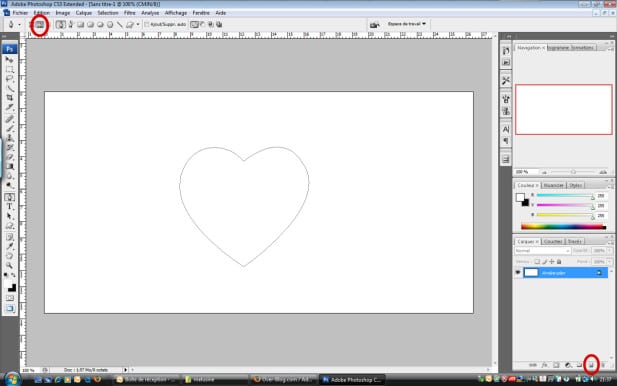Open Couleur panel options menu
617x386 pixels.
pyautogui.click(x=611, y=186)
